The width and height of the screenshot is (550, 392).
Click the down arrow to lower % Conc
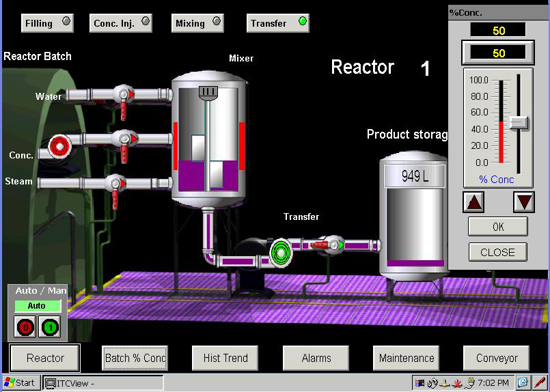pyautogui.click(x=524, y=202)
